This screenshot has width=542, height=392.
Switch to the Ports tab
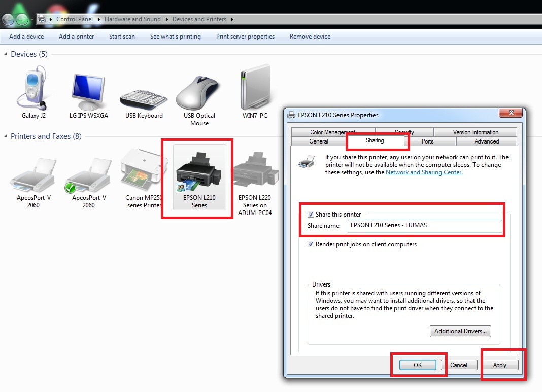(x=428, y=141)
